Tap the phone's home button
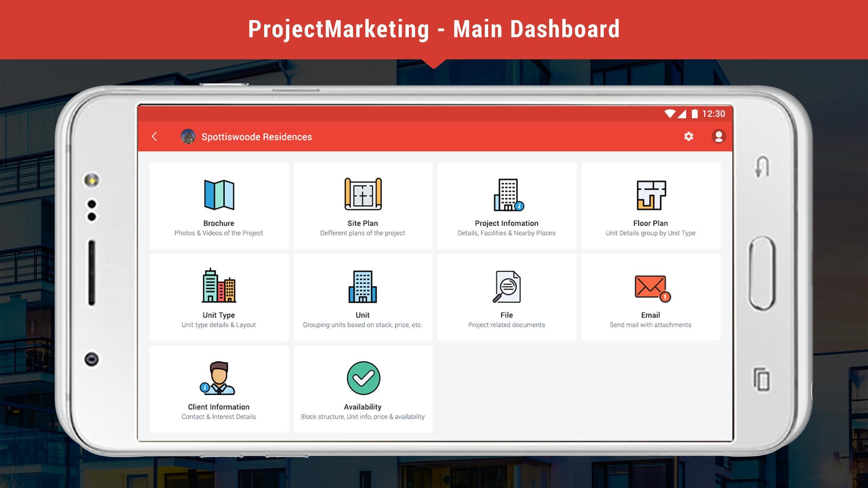This screenshot has height=488, width=868. (x=762, y=273)
